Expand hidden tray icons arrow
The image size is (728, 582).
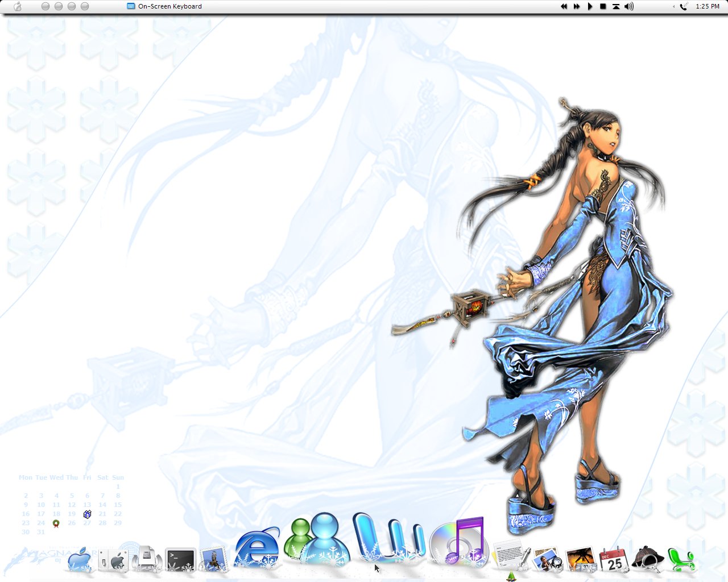[x=674, y=7]
